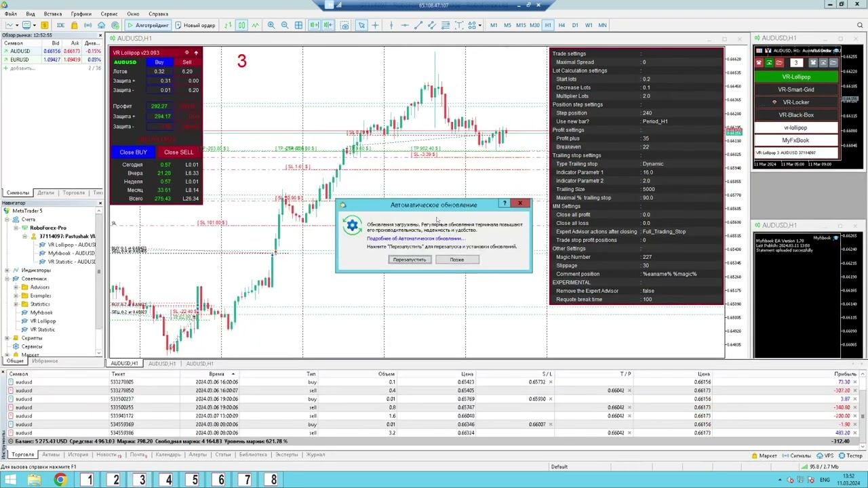The height and width of the screenshot is (488, 868).
Task: Switch to the История tab
Action: (x=78, y=455)
